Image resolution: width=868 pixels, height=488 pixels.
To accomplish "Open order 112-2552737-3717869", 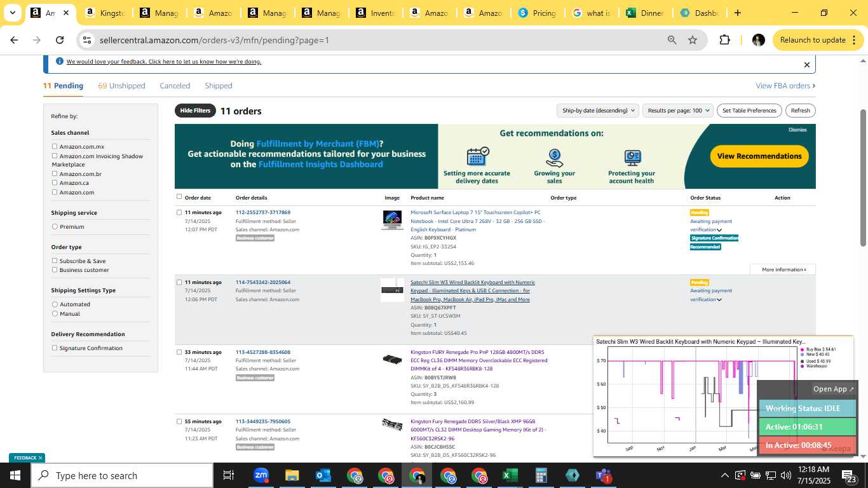I will tap(262, 212).
